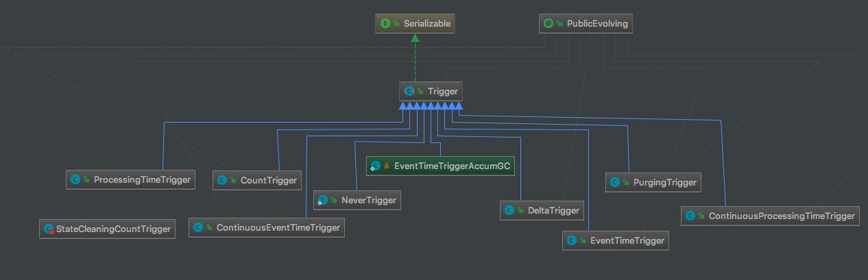
Task: Click the ProcessingTimeTrigger text label
Action: (x=142, y=180)
